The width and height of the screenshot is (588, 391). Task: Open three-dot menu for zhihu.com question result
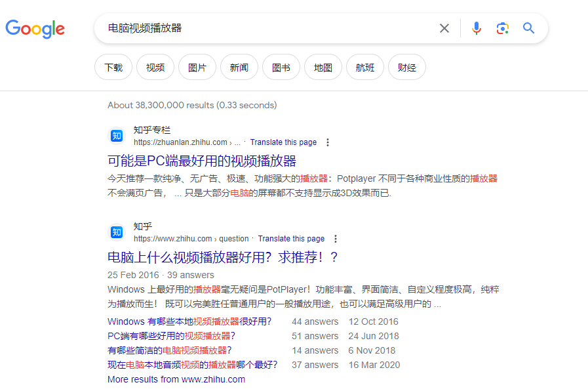336,239
